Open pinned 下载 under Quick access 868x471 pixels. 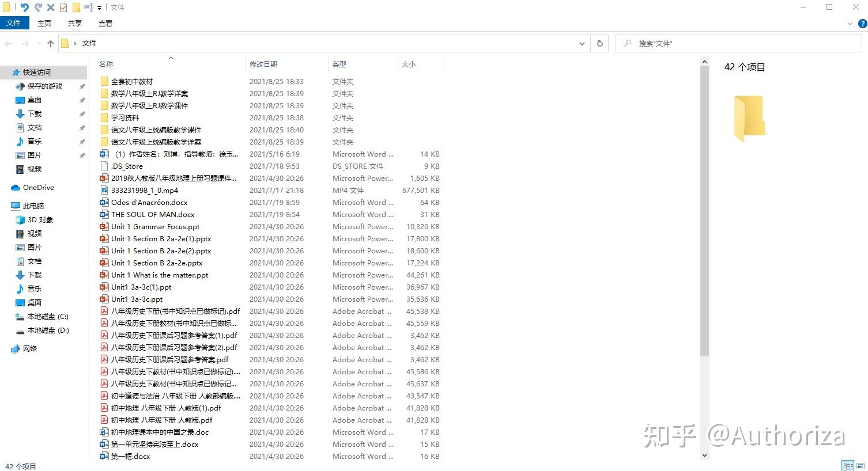coord(35,113)
